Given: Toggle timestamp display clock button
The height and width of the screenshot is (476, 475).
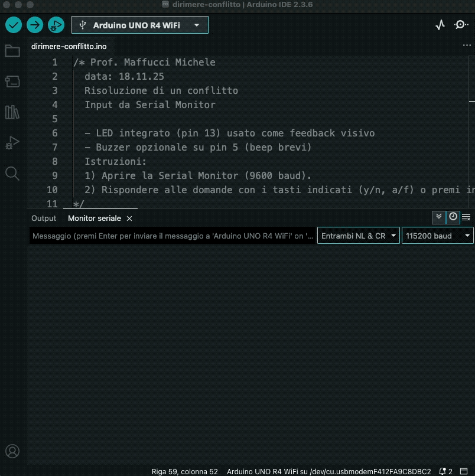Looking at the screenshot, I should point(453,217).
